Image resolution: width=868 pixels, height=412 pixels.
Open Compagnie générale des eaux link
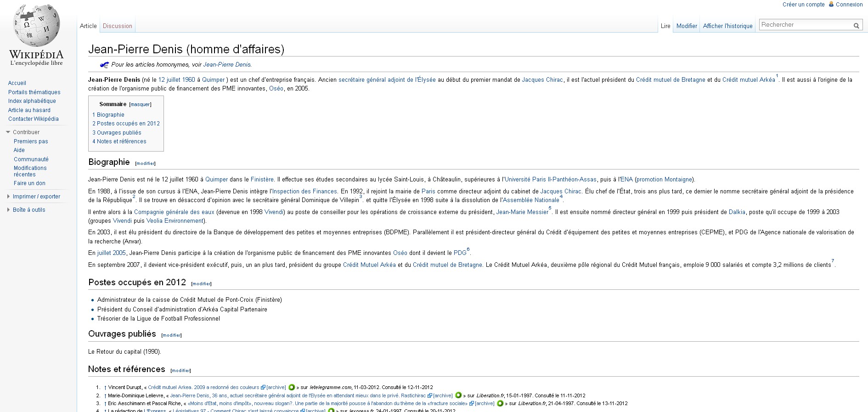coord(174,212)
